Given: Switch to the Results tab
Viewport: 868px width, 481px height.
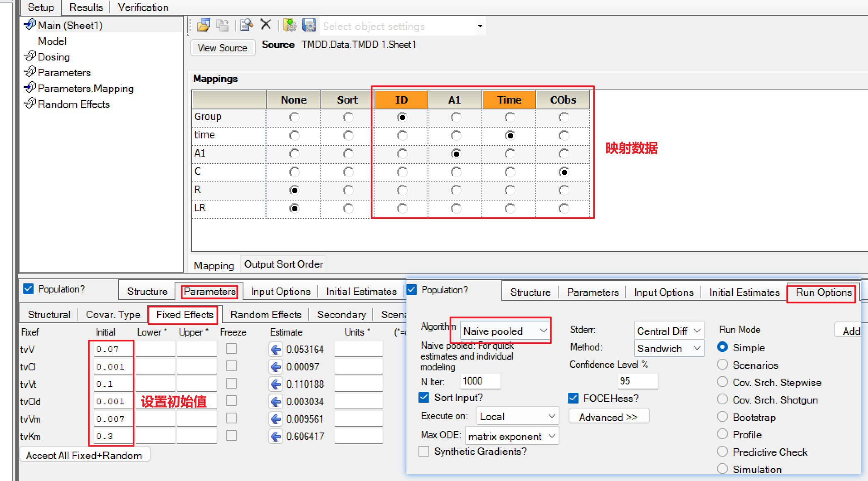Looking at the screenshot, I should pos(86,7).
